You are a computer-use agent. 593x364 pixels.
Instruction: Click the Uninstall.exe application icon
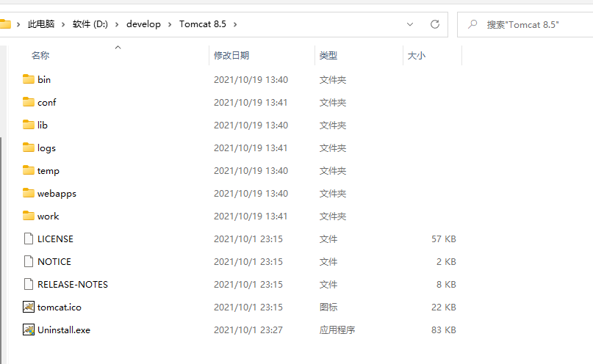pyautogui.click(x=29, y=330)
